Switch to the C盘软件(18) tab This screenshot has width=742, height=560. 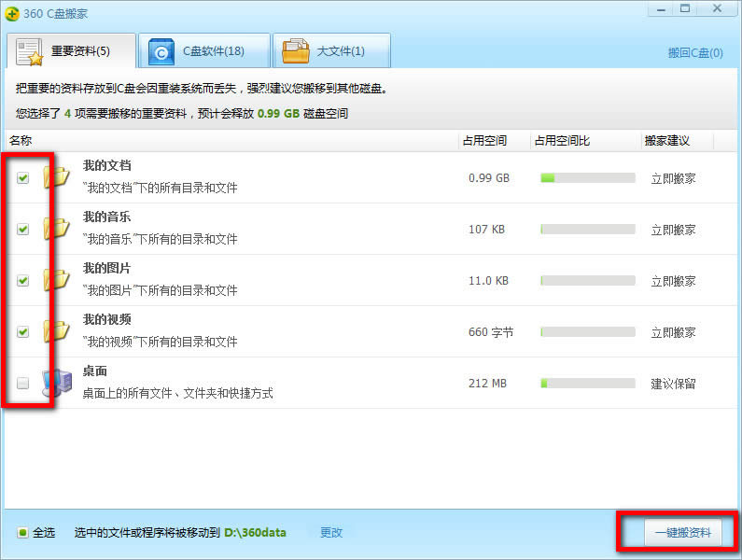203,51
